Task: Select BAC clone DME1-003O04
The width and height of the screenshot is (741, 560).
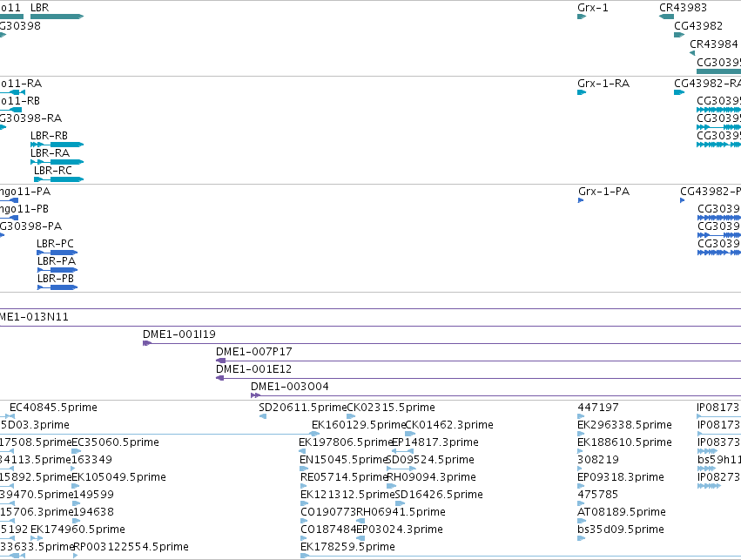Action: click(495, 395)
